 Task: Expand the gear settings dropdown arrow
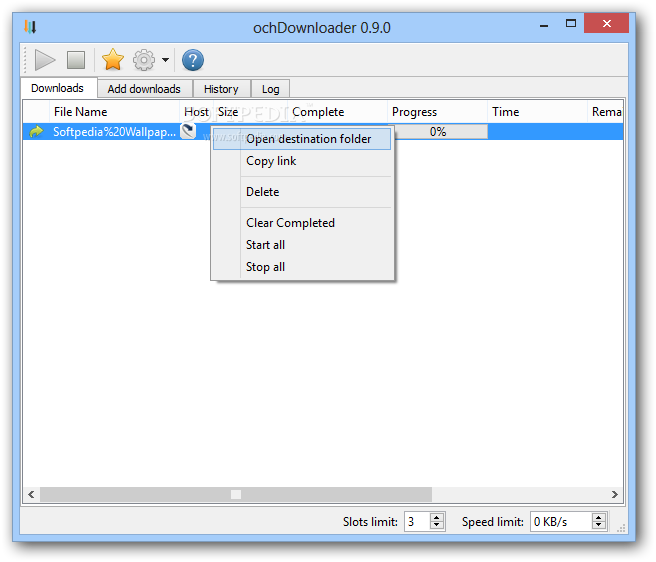point(166,60)
